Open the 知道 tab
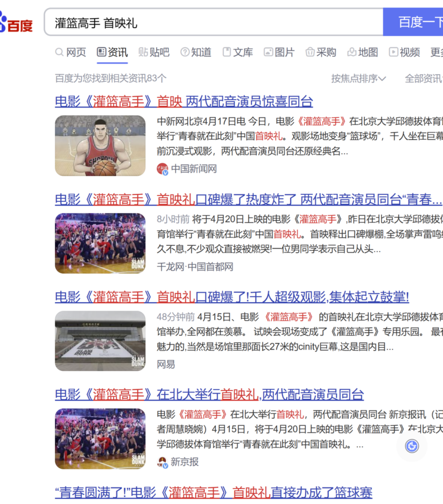This screenshot has width=443, height=504. tap(196, 52)
